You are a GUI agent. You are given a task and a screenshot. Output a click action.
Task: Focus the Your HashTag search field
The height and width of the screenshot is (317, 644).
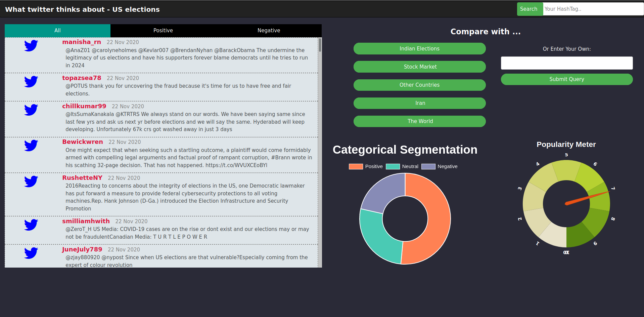point(593,9)
